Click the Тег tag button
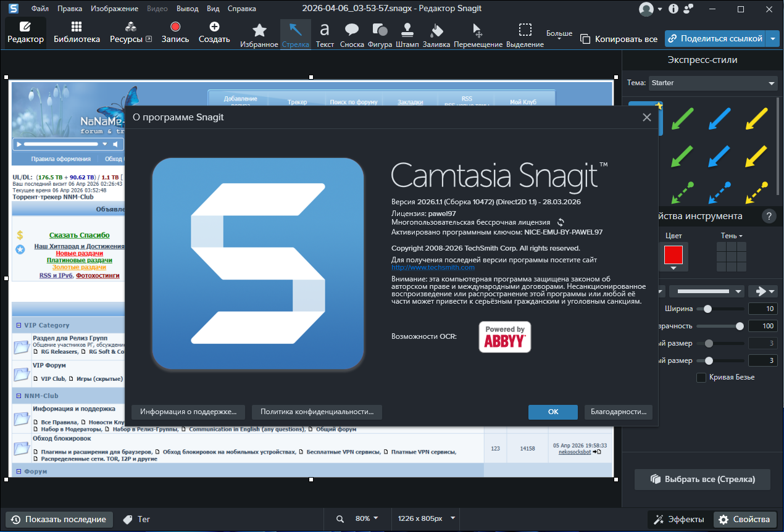784x532 pixels. [136, 519]
